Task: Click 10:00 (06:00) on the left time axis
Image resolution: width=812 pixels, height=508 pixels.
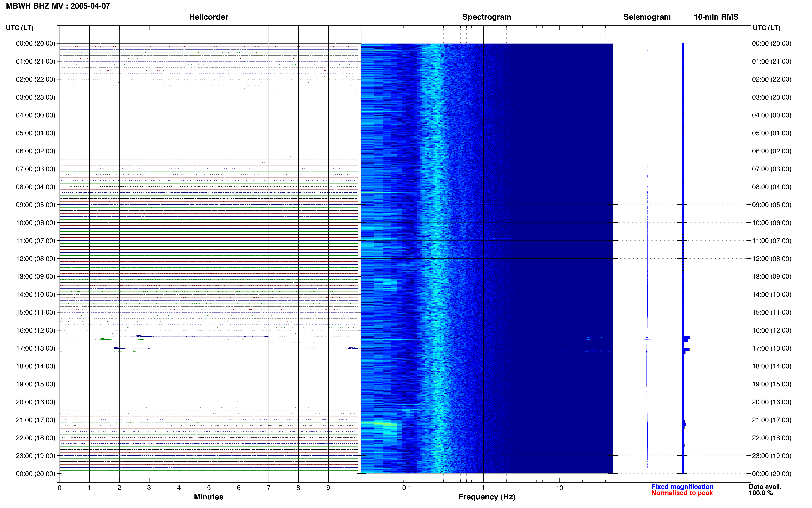Action: point(36,223)
